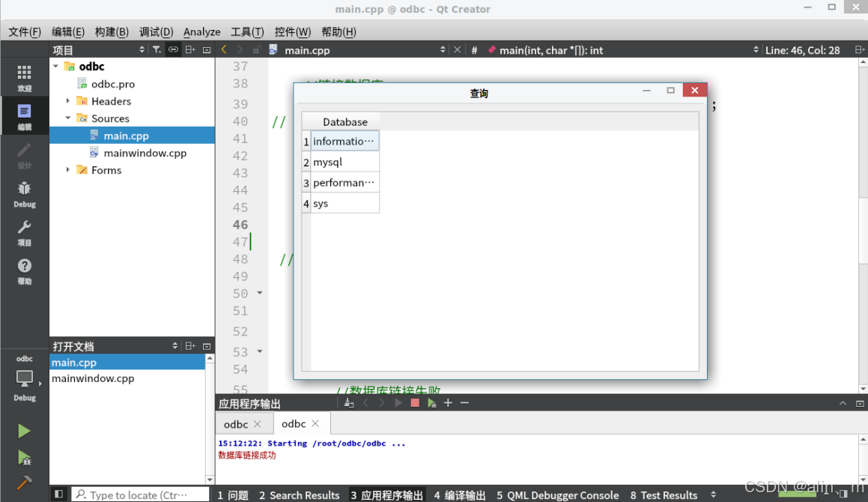Close the first odbc output tab
This screenshot has height=502, width=868.
[x=258, y=424]
